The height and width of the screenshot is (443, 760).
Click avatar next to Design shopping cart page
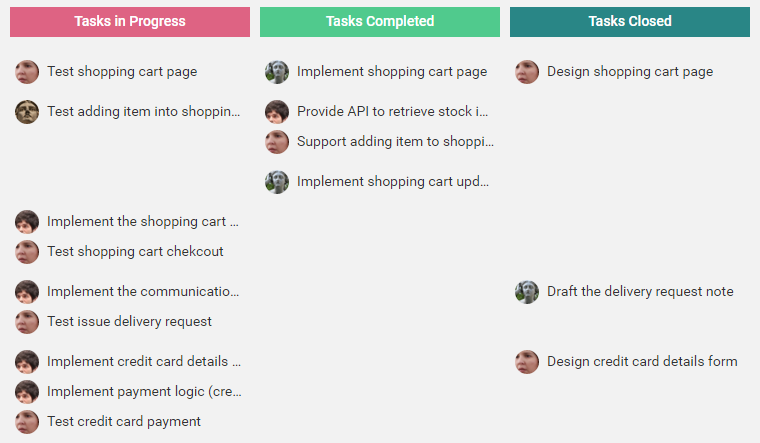[527, 72]
